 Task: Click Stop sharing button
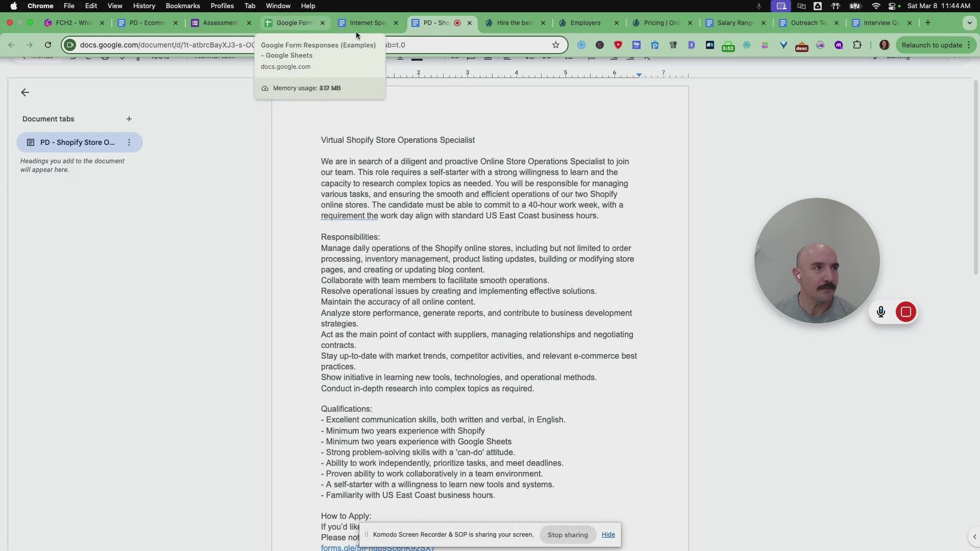[568, 535]
